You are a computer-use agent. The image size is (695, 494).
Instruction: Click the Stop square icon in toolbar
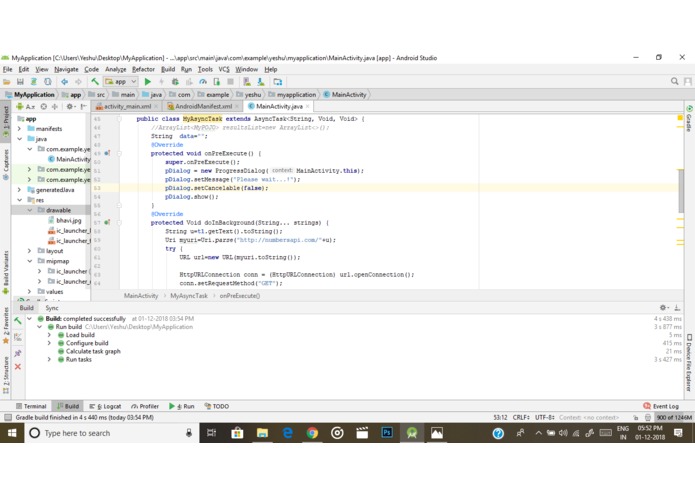coord(230,82)
